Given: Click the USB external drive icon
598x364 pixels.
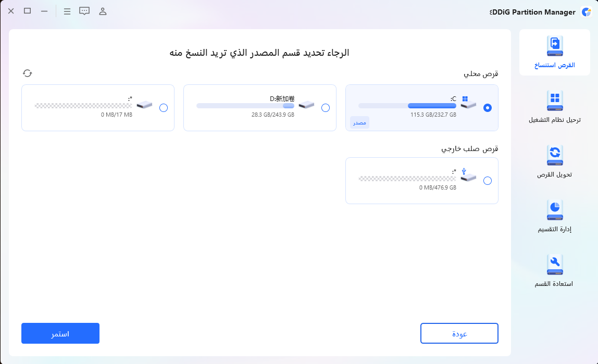Looking at the screenshot, I should point(468,176).
